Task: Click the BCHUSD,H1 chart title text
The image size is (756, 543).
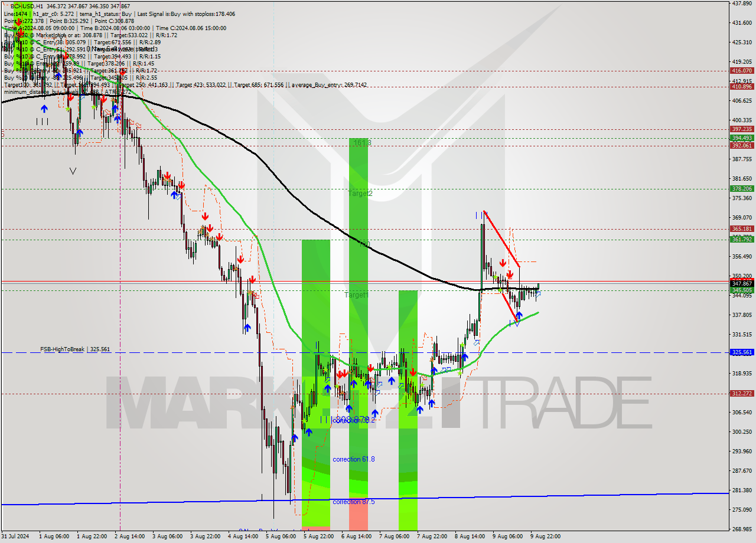Action: click(x=25, y=6)
